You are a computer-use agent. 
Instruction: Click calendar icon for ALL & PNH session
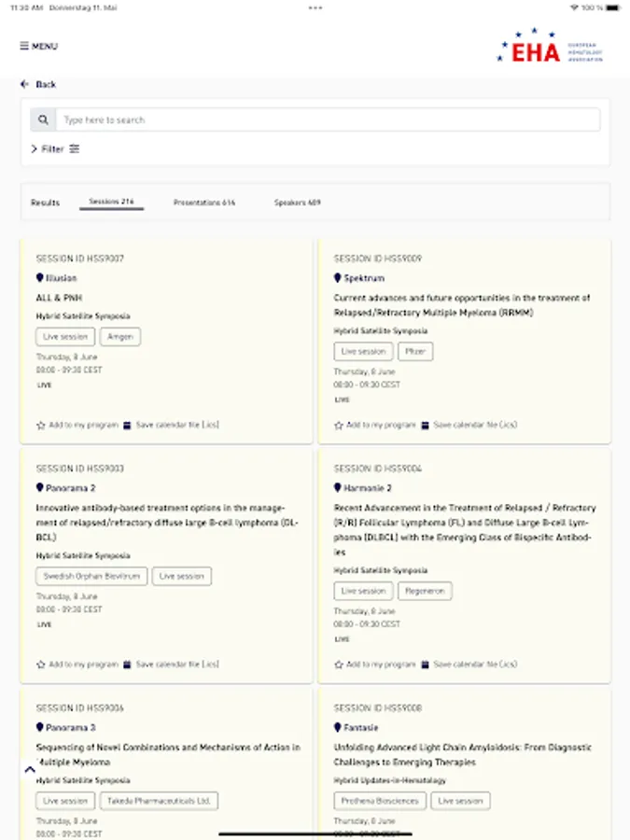[x=128, y=425]
